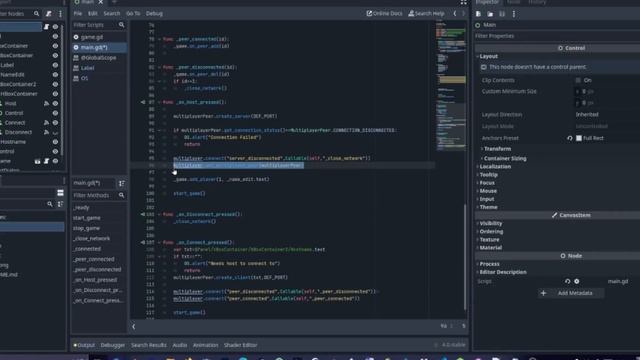
Task: Click the scene instance icon on the game node
Action: [37, 161]
